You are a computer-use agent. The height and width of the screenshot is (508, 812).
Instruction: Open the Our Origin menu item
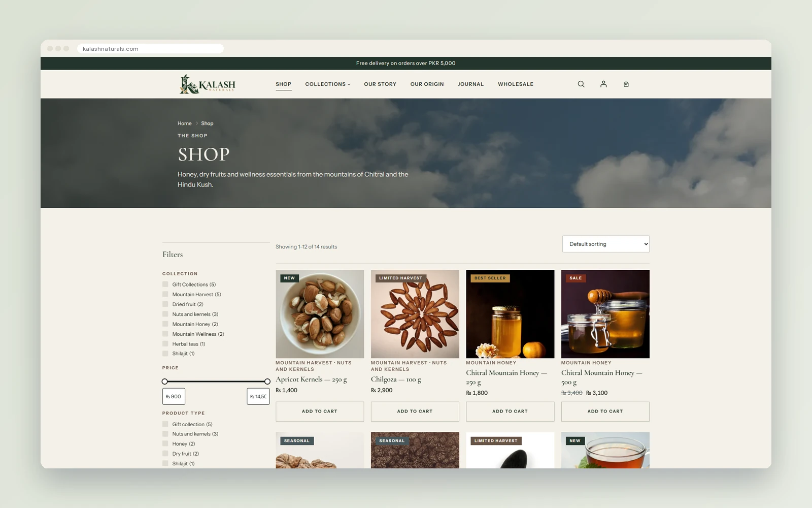pyautogui.click(x=427, y=84)
